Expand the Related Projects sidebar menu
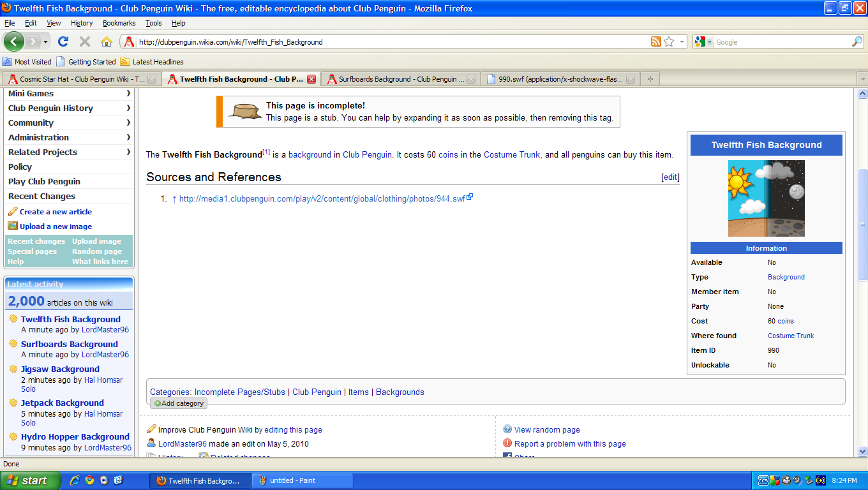The height and width of the screenshot is (490, 868). [x=70, y=152]
